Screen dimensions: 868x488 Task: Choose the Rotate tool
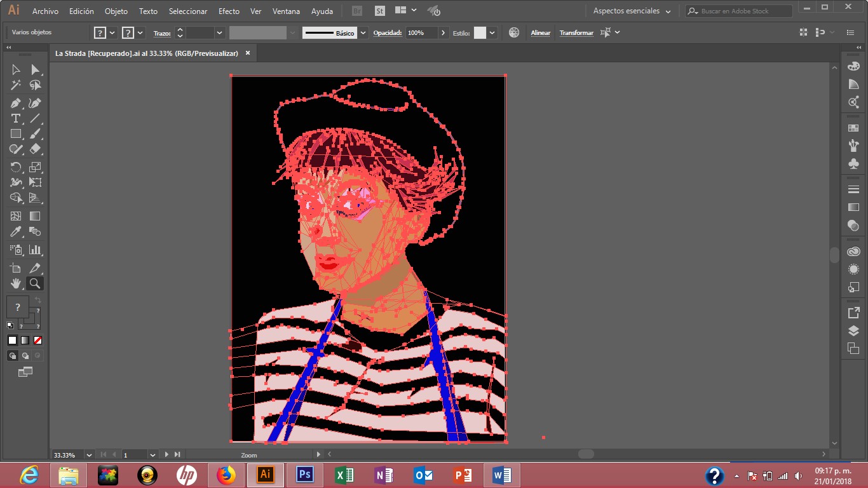pos(16,167)
